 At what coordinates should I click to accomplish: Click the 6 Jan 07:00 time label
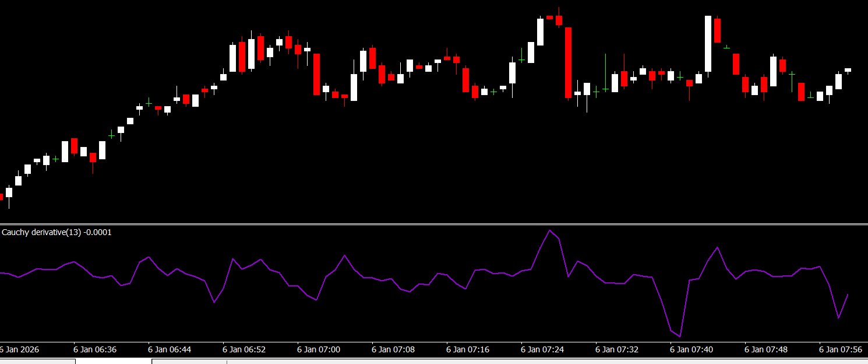319,349
